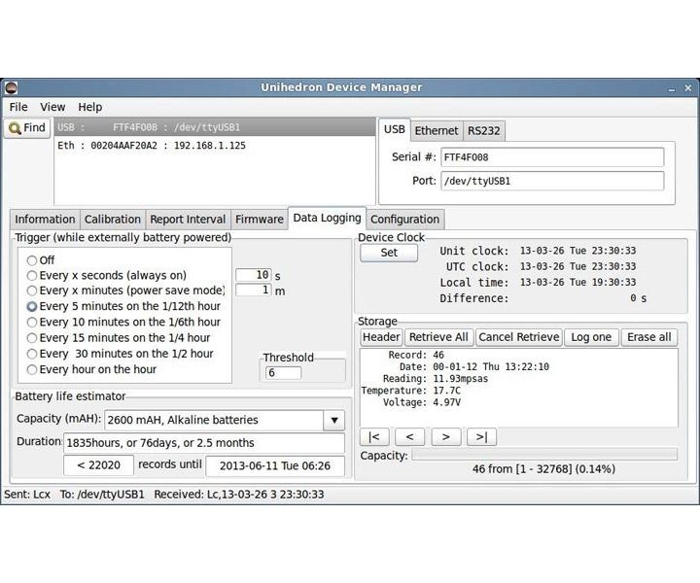Switch to the Ethernet tab
This screenshot has height=583, width=700.
click(x=436, y=130)
